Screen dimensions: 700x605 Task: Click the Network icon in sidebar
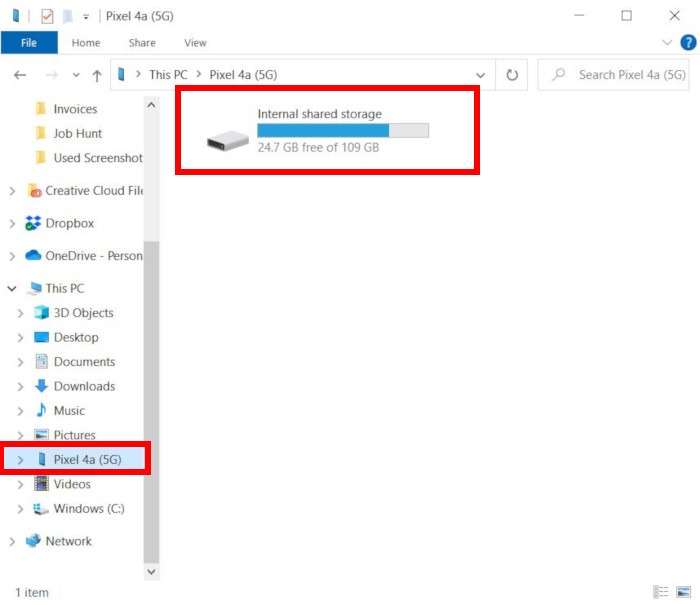pos(33,541)
